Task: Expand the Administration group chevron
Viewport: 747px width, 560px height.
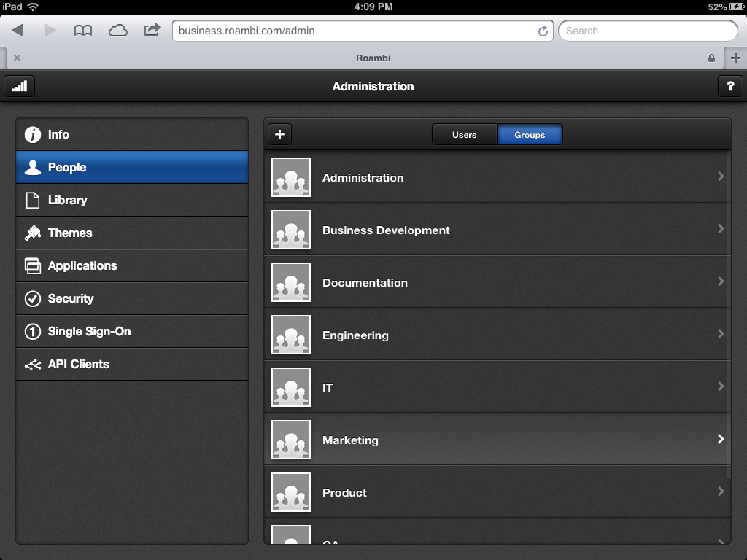Action: (x=721, y=176)
